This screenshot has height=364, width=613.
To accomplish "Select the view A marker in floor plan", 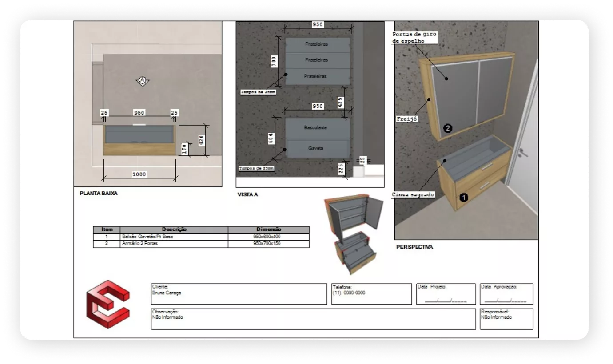I will click(x=143, y=81).
